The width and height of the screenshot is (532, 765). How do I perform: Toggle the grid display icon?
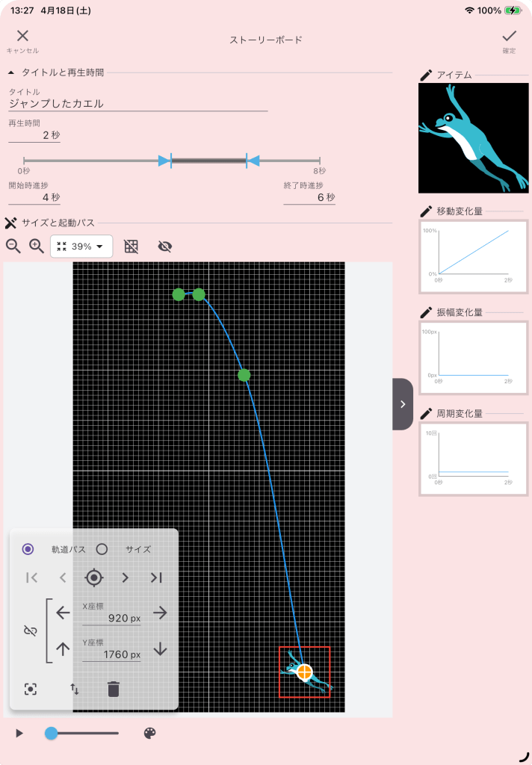(132, 247)
